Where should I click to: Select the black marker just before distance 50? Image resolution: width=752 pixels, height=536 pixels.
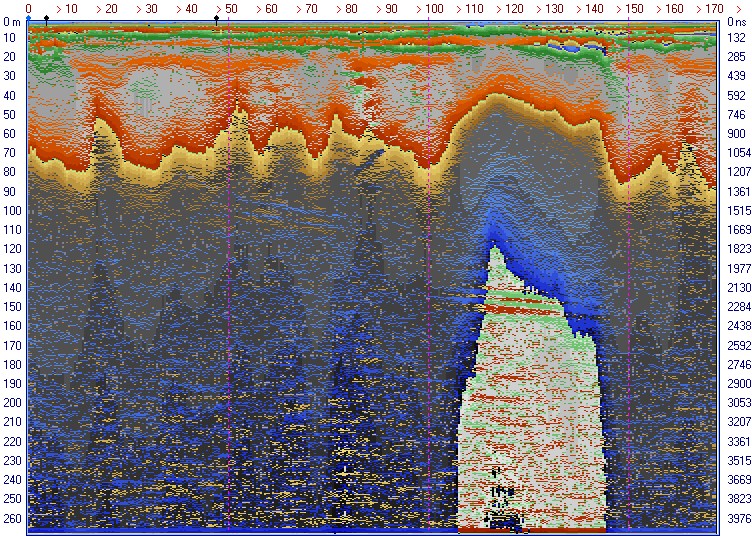(217, 19)
